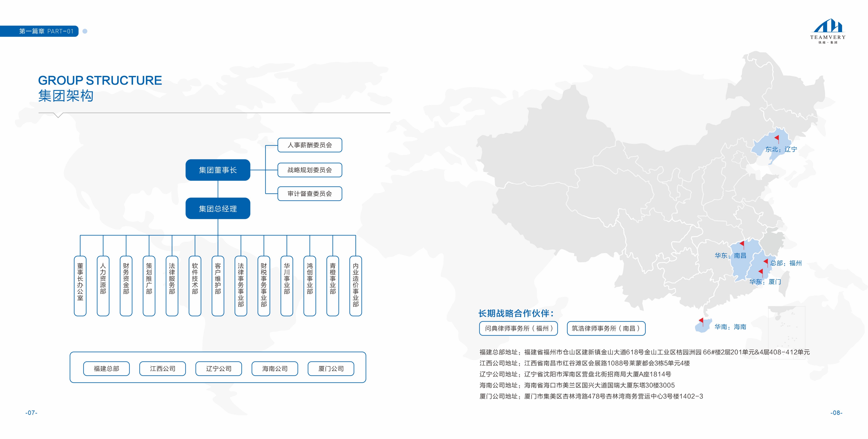Click the 客户维护部 department box

click(x=218, y=286)
